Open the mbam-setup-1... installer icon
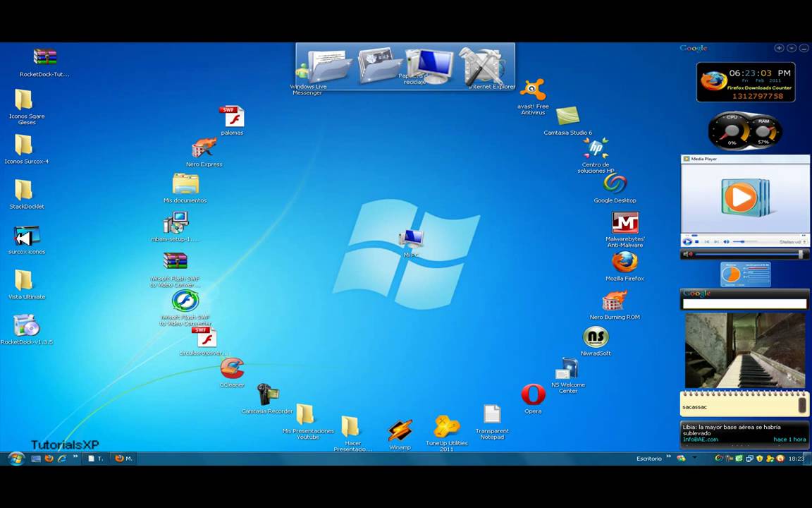 pos(176,223)
